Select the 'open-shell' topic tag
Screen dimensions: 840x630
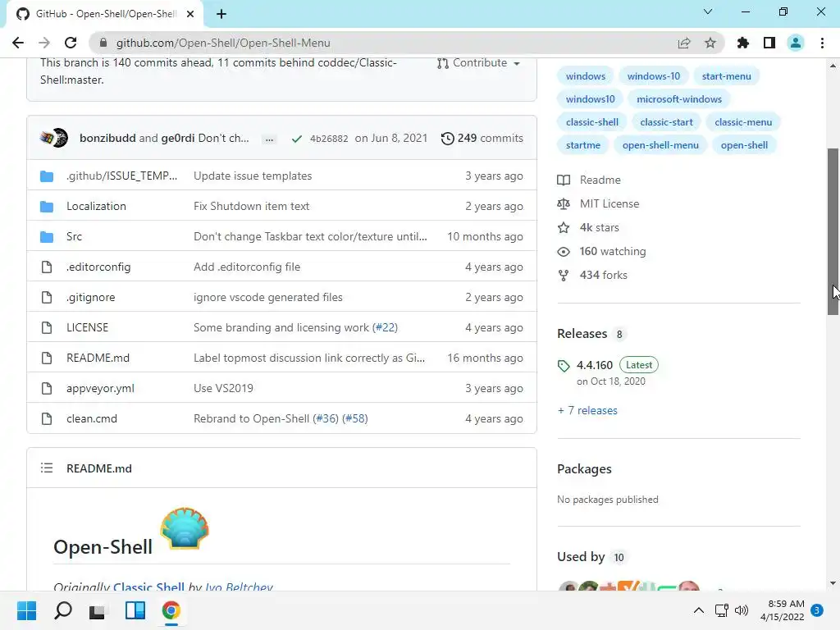point(744,145)
